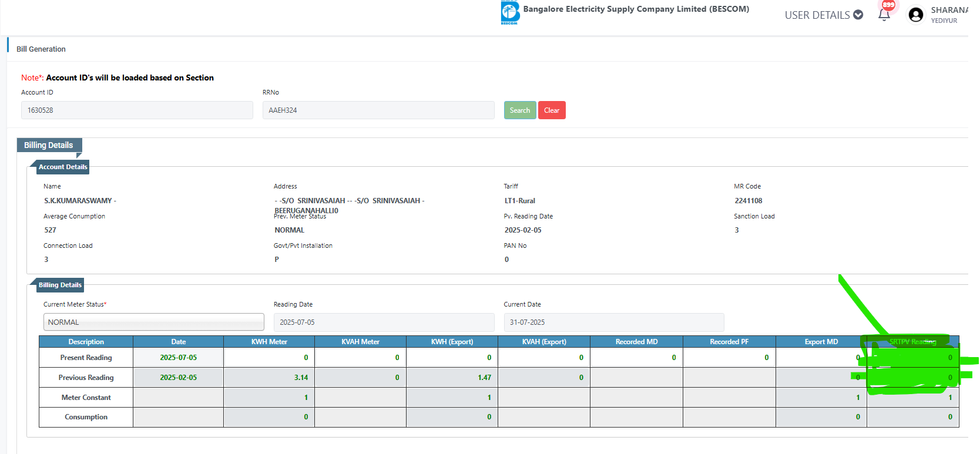This screenshot has height=454, width=980.
Task: Focus the Account ID input field
Action: point(137,110)
